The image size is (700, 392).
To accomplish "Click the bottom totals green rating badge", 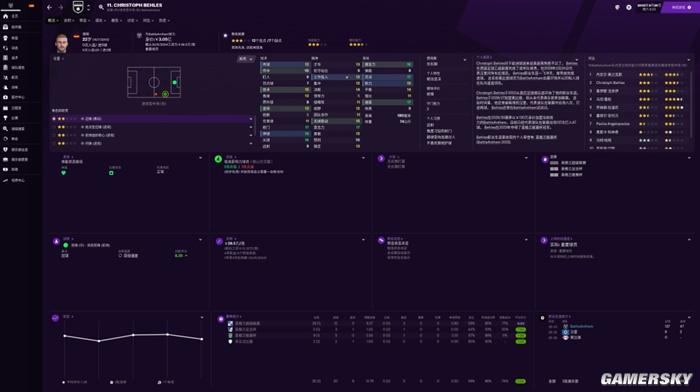I will point(520,381).
